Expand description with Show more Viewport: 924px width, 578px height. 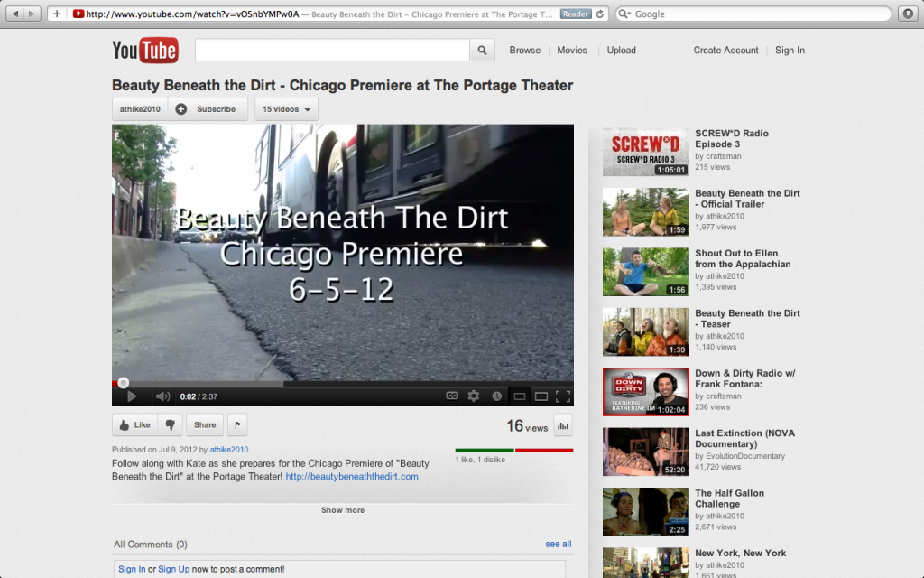point(342,510)
